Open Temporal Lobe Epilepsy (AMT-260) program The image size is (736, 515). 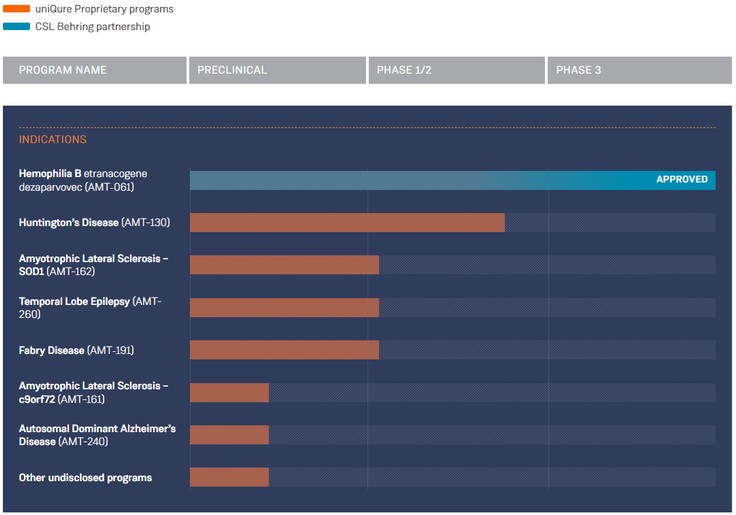tap(90, 308)
